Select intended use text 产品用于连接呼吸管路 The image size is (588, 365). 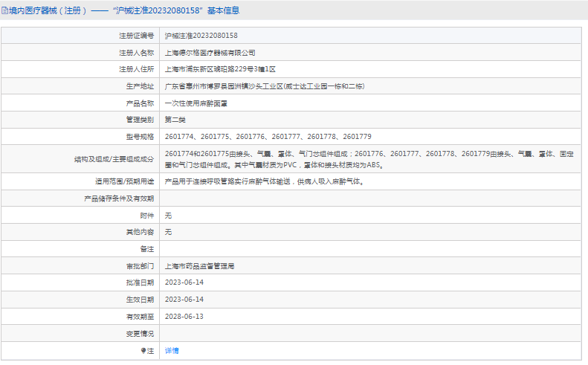(265, 181)
